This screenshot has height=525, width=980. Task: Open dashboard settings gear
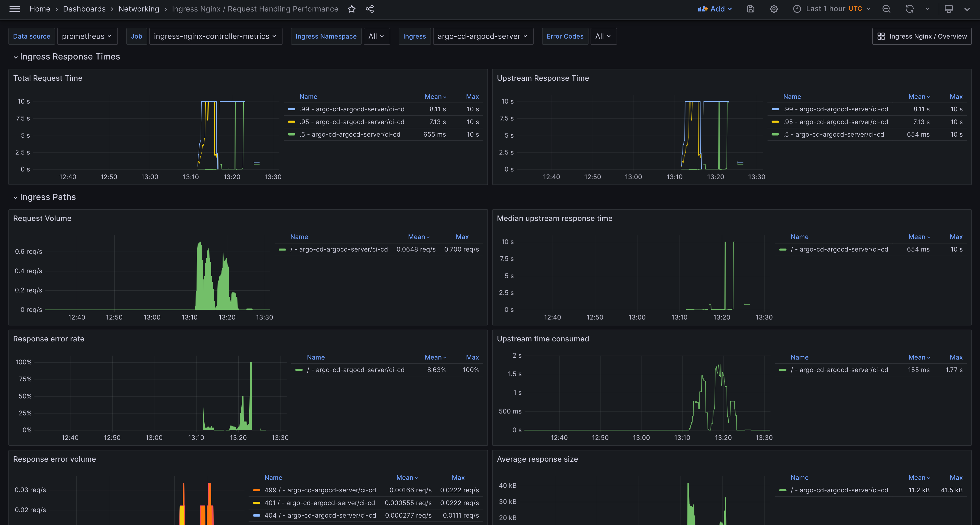click(774, 9)
